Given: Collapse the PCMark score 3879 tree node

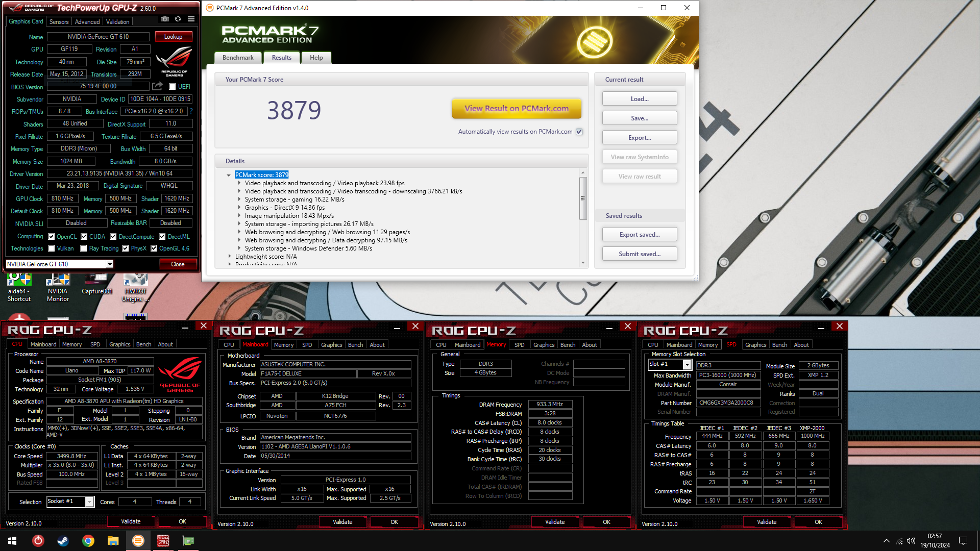Looking at the screenshot, I should pos(229,175).
